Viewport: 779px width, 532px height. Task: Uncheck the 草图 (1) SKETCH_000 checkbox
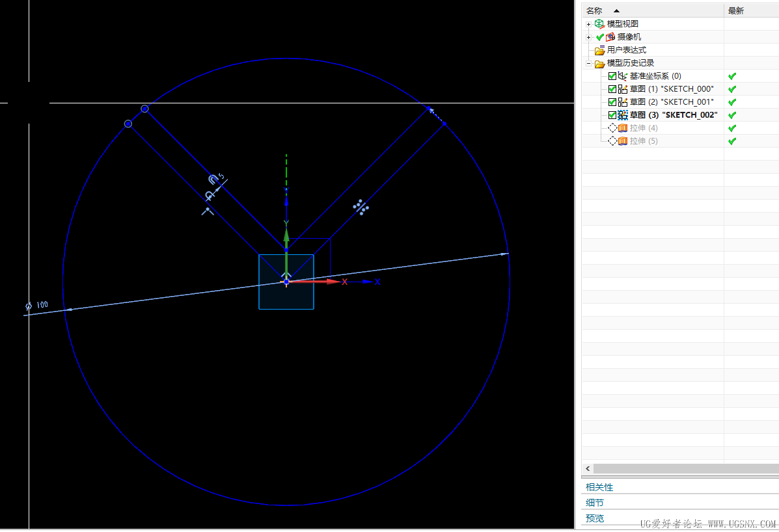(x=612, y=89)
